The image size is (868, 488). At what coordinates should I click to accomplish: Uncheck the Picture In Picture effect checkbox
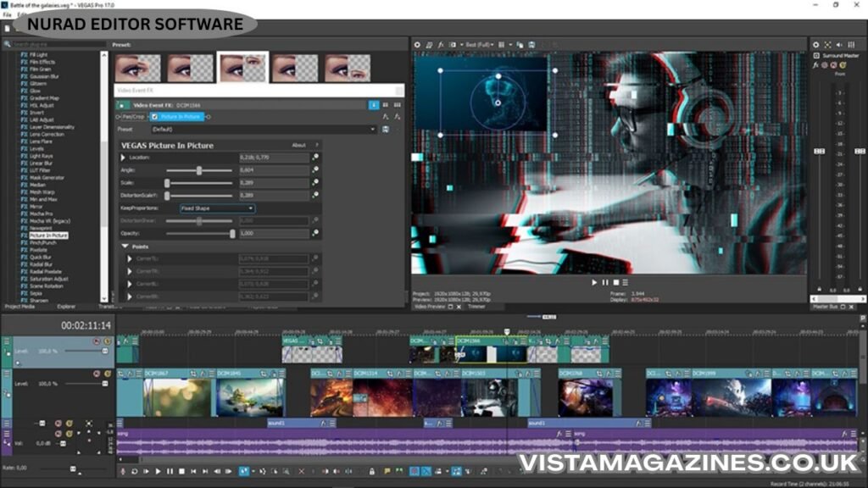[153, 117]
